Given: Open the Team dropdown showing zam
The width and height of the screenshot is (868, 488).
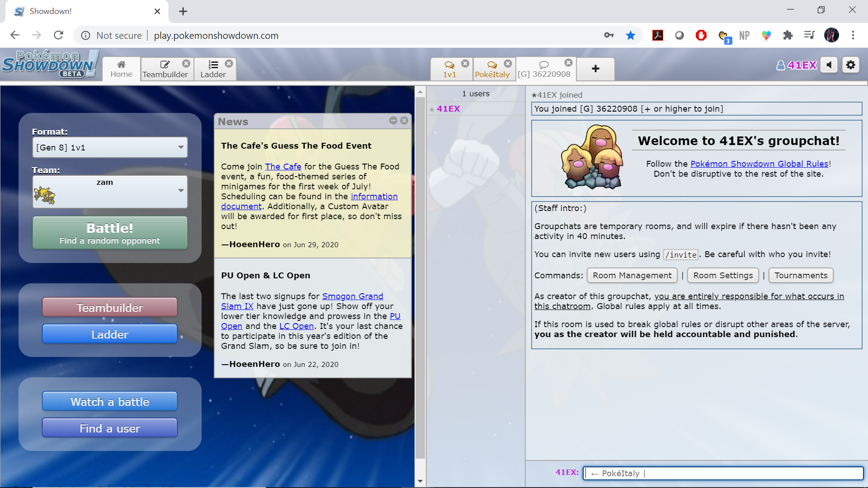Looking at the screenshot, I should (110, 192).
